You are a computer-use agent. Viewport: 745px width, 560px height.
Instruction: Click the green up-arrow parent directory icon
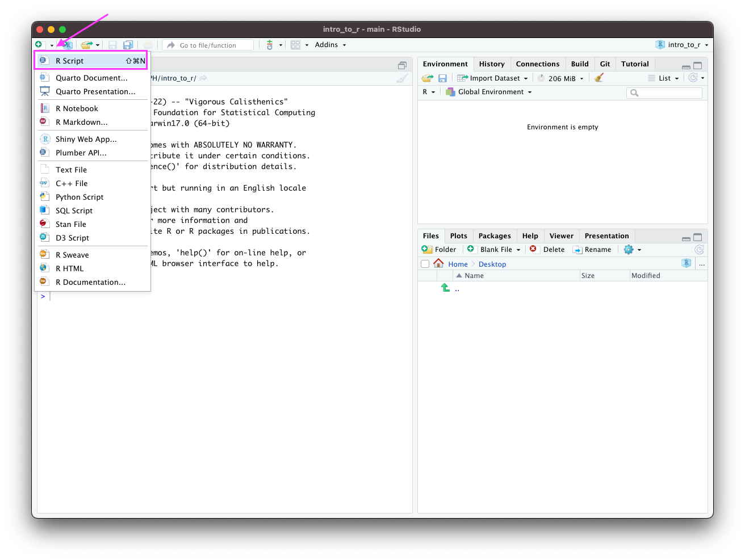coord(446,288)
